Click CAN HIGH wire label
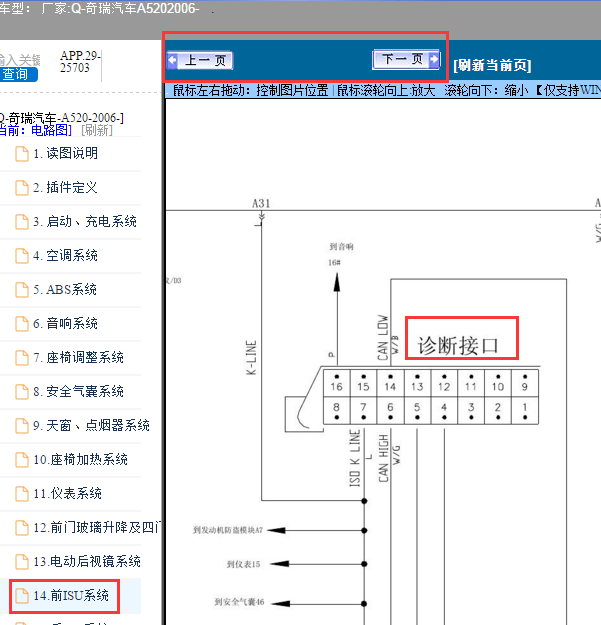Image resolution: width=601 pixels, height=625 pixels. point(383,458)
